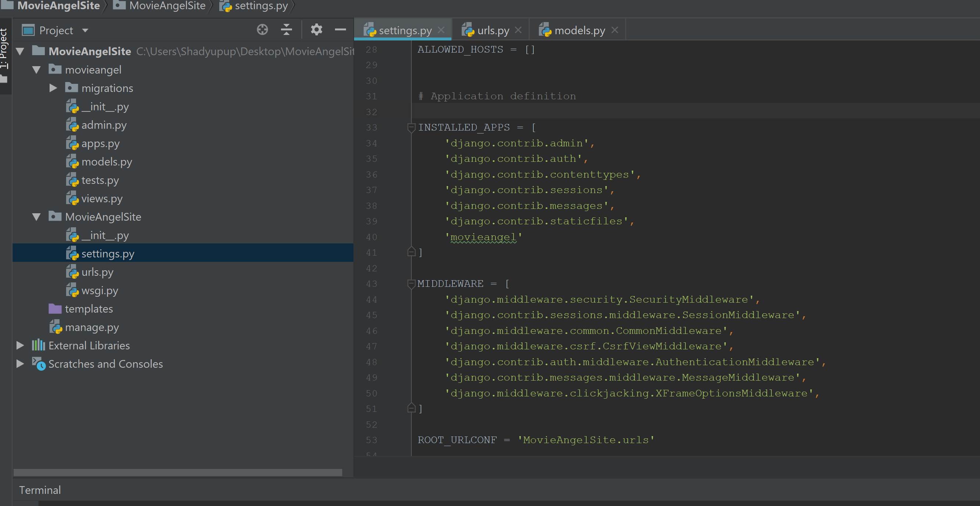The width and height of the screenshot is (980, 506).
Task: Expand External Libraries node
Action: 20,346
